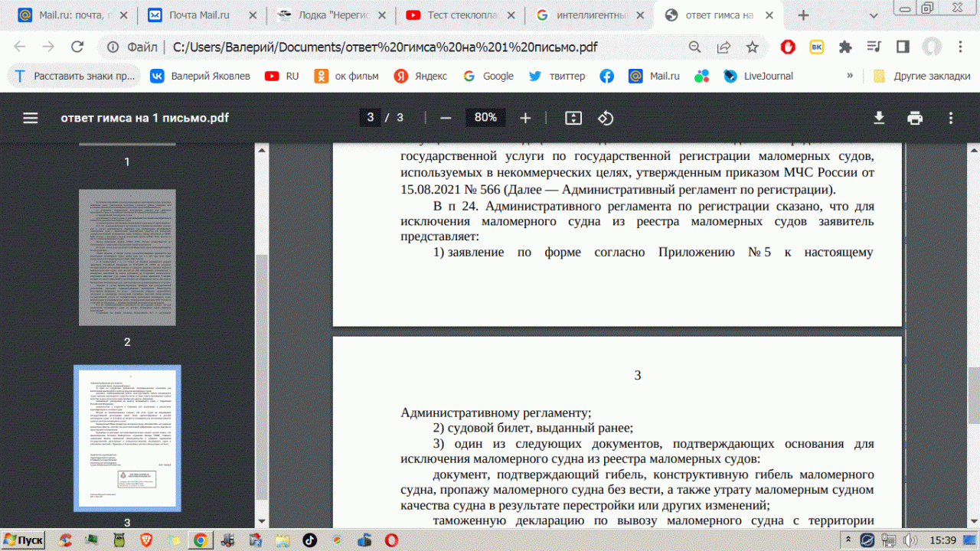Go forward in browser history
Screen dimensions: 980x551
point(48,47)
